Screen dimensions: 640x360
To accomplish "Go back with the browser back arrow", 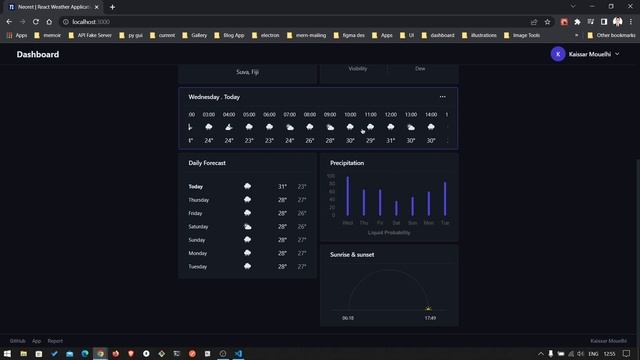I will click(9, 22).
